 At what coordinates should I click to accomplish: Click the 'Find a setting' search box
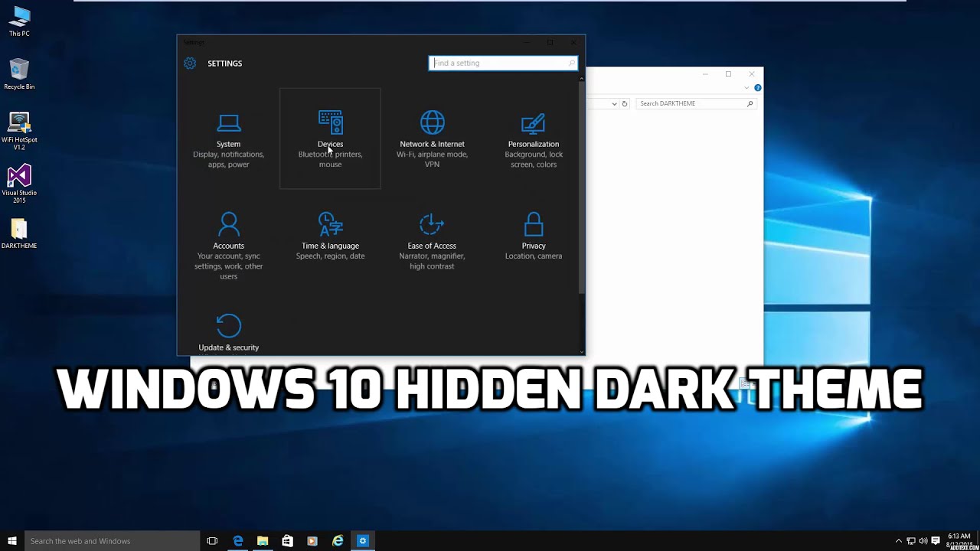tap(502, 63)
